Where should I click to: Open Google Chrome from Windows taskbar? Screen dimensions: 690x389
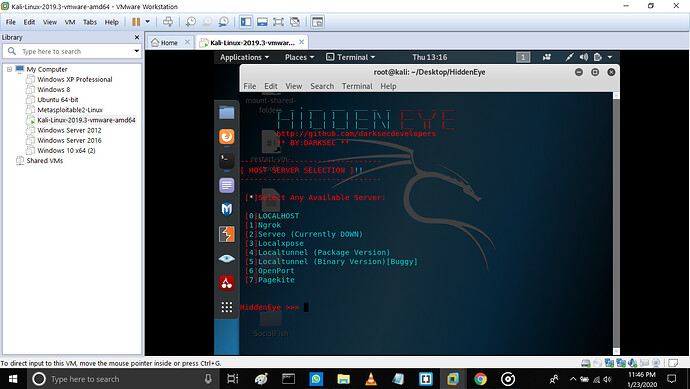click(x=480, y=379)
